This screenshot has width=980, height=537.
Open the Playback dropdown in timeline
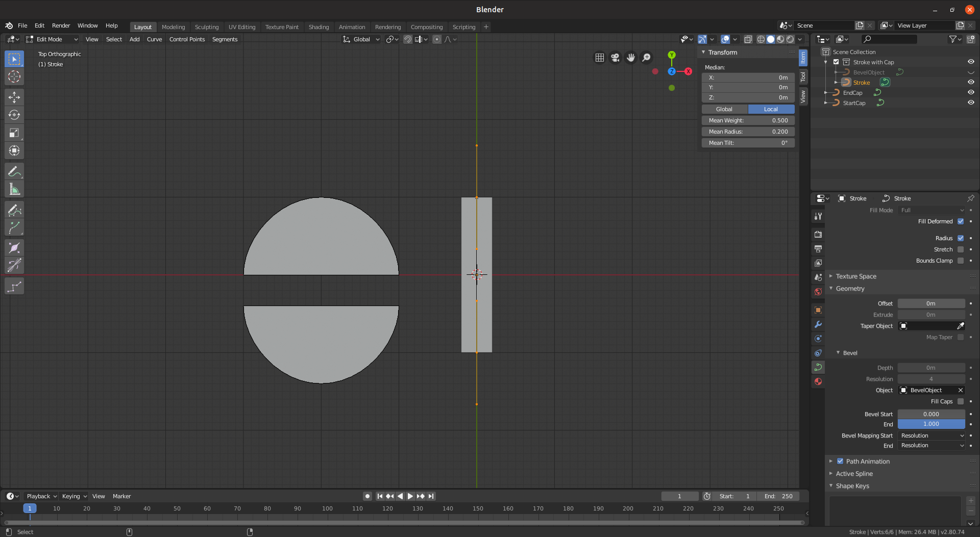[x=41, y=496]
